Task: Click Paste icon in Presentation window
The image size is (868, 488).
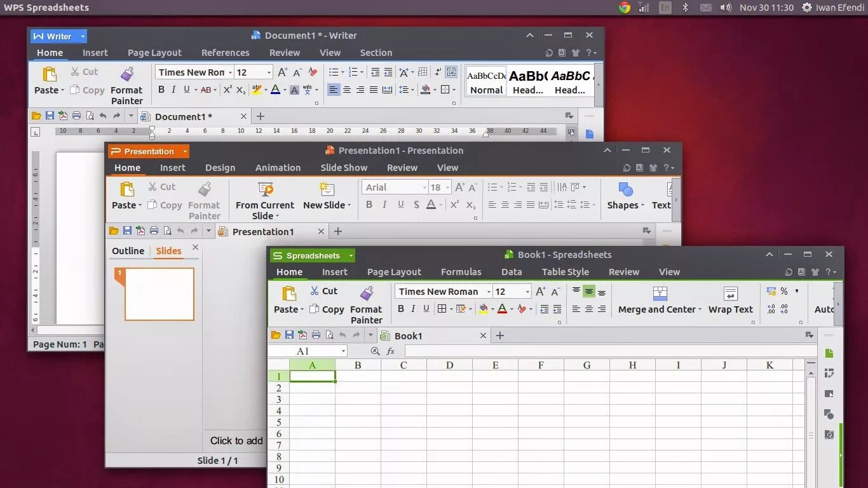Action: point(127,189)
